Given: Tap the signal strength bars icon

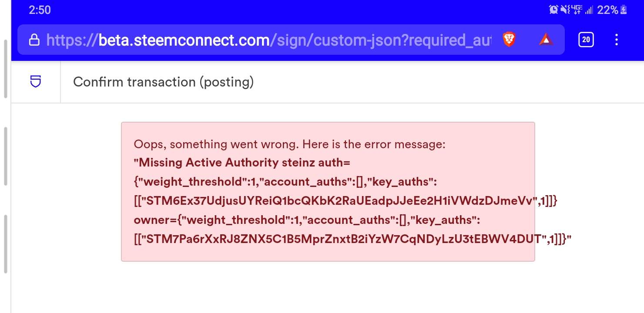Looking at the screenshot, I should [x=589, y=10].
